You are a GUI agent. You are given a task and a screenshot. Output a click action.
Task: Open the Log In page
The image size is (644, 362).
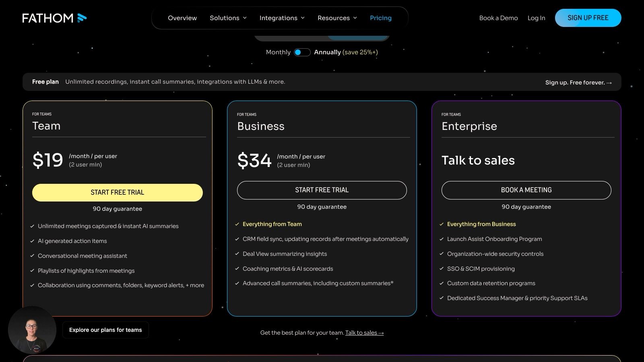click(x=536, y=18)
